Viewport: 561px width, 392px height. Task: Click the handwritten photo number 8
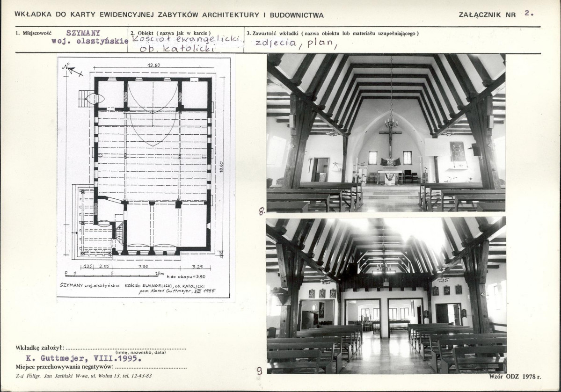262,211
